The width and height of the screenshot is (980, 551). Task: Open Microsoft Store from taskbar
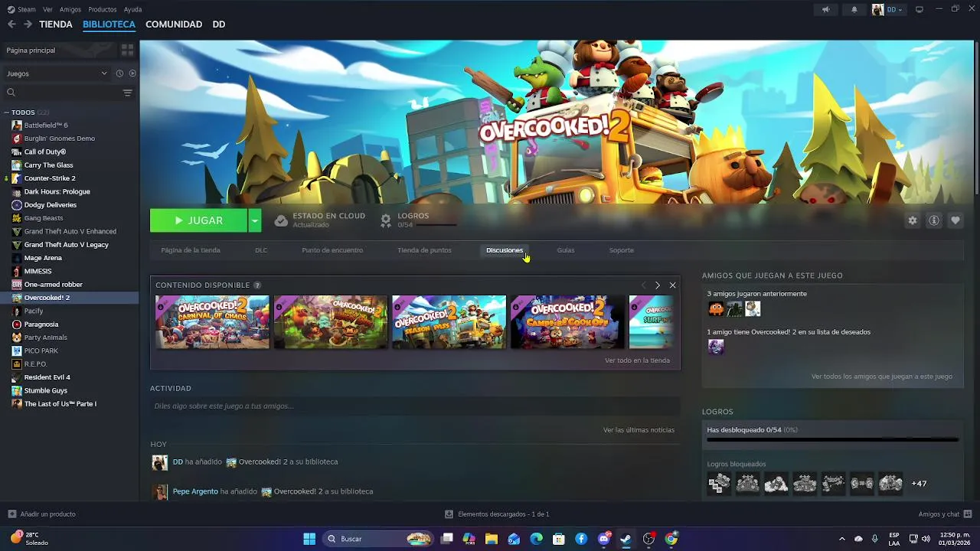click(x=559, y=539)
